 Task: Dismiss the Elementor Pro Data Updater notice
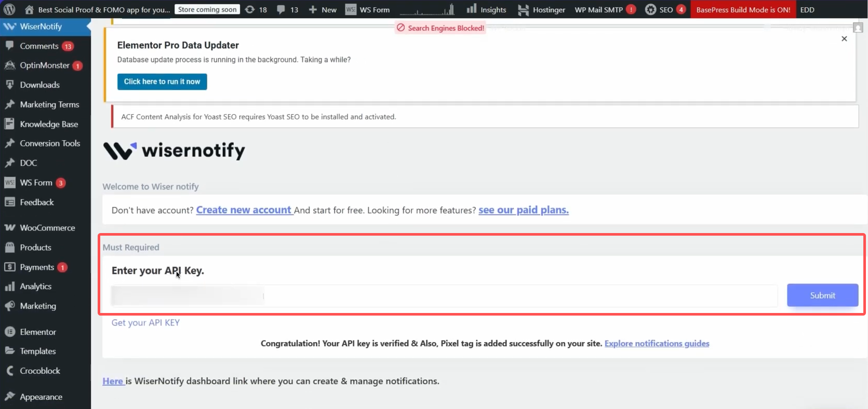[844, 38]
